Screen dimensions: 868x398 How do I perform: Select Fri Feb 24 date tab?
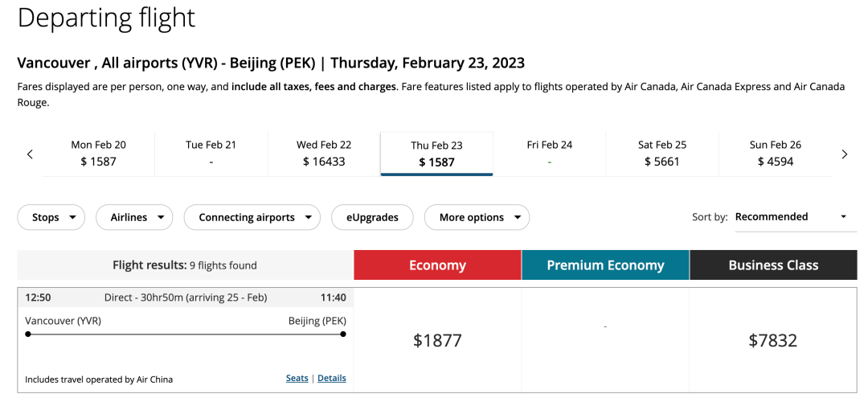[x=550, y=154]
